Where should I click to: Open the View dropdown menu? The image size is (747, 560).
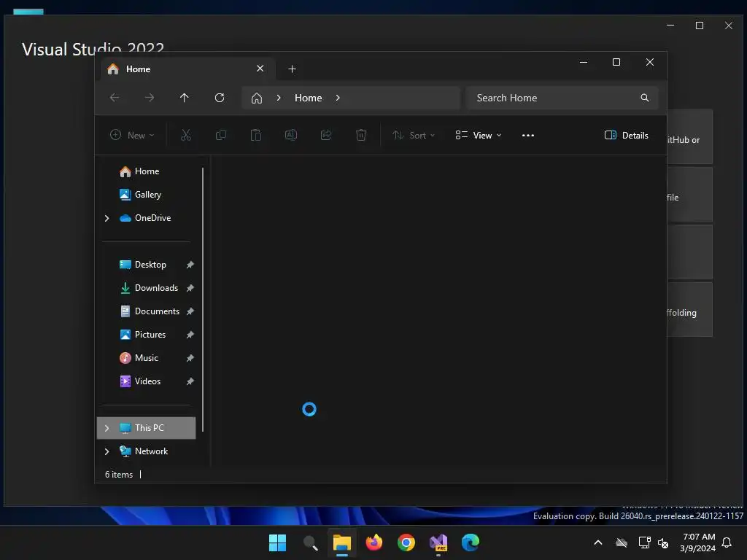click(479, 135)
